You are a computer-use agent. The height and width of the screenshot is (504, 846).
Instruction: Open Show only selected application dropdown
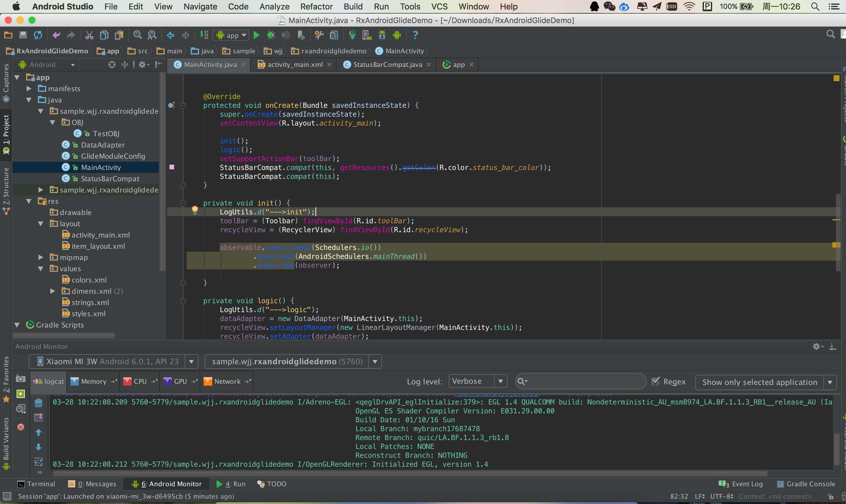click(x=765, y=382)
